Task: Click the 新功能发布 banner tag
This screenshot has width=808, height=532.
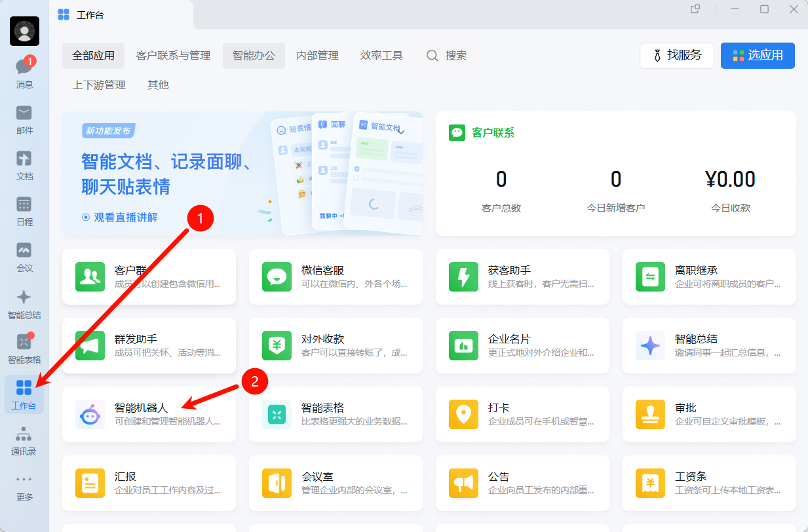Action: [x=108, y=130]
